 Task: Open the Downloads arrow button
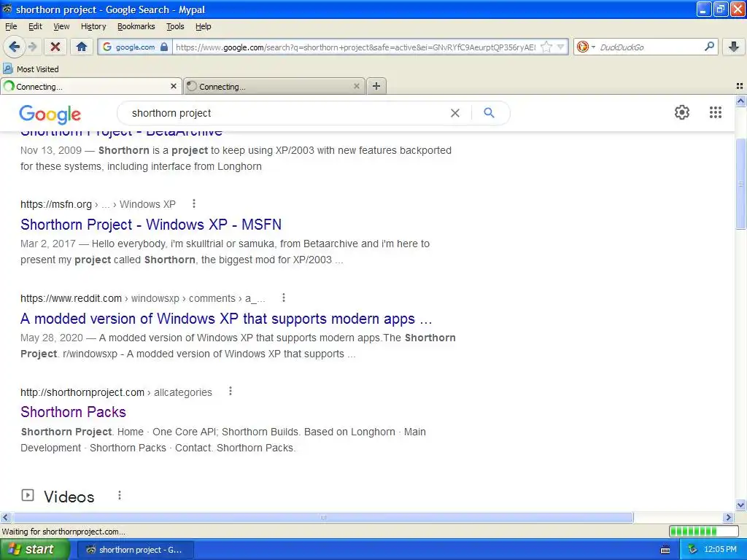click(734, 47)
